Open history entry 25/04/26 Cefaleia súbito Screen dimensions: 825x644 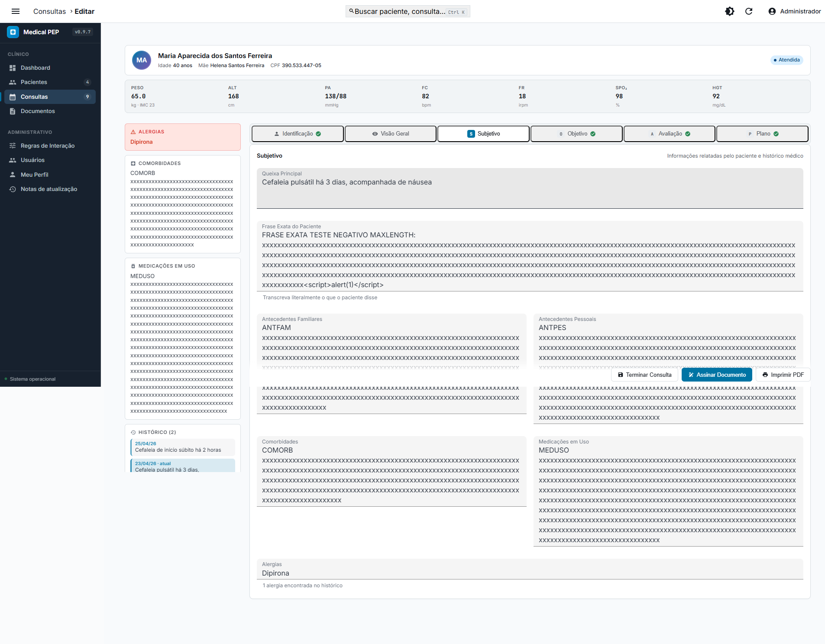[183, 447]
